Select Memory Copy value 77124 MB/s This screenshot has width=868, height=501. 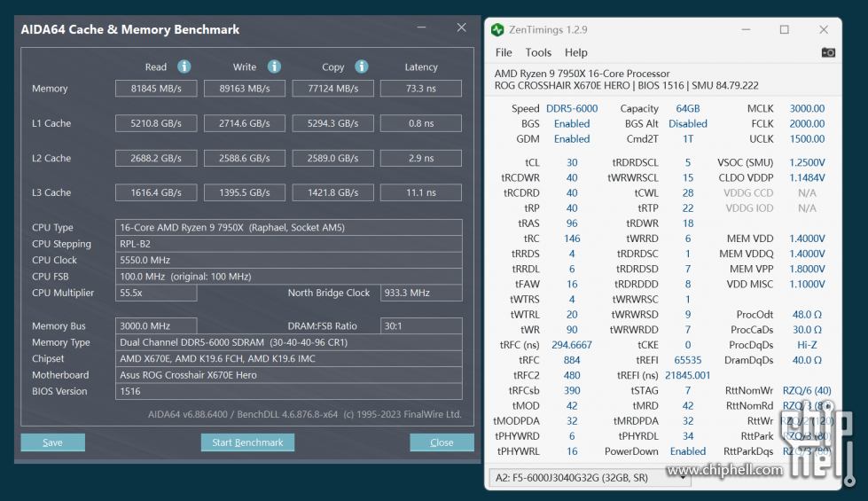point(332,89)
